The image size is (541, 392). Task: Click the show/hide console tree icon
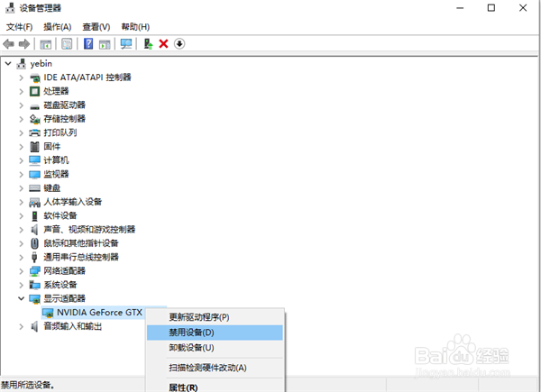click(x=46, y=44)
